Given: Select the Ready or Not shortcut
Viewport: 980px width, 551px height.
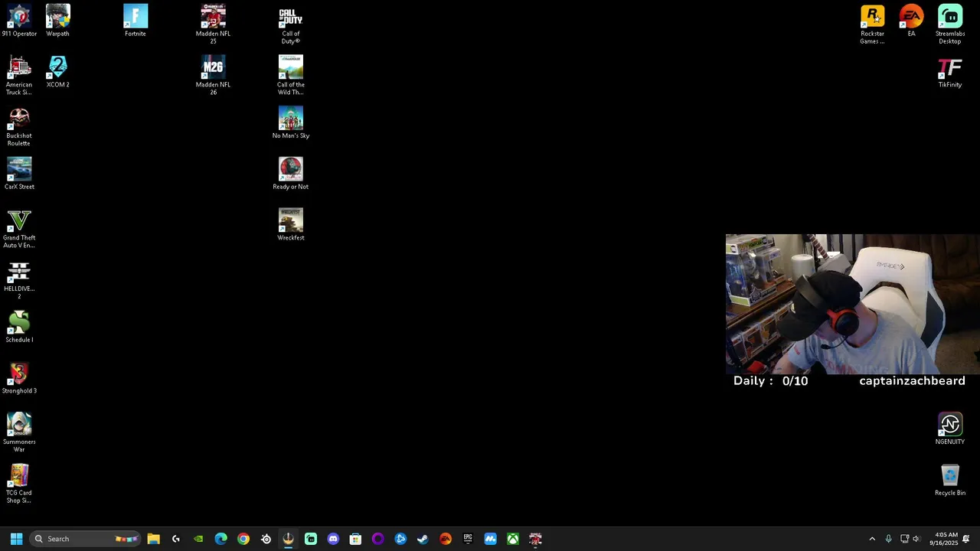Looking at the screenshot, I should [x=291, y=174].
